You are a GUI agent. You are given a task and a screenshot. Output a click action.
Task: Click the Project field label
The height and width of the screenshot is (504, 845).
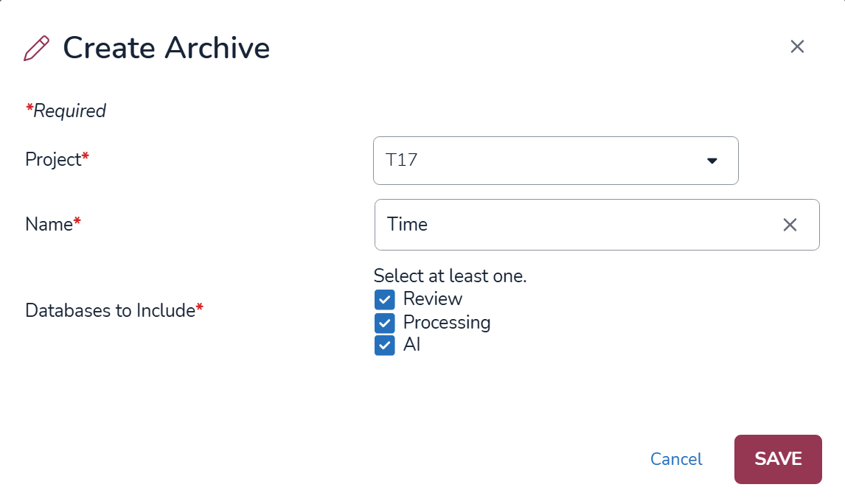pos(53,159)
